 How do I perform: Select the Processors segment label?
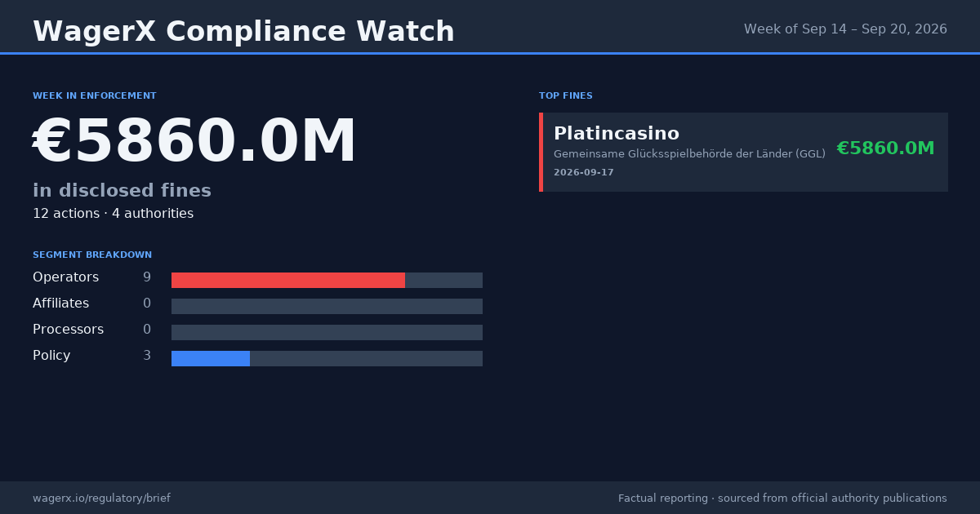68,330
